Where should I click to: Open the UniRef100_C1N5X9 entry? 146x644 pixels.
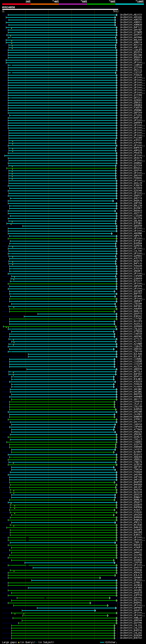point(131,65)
